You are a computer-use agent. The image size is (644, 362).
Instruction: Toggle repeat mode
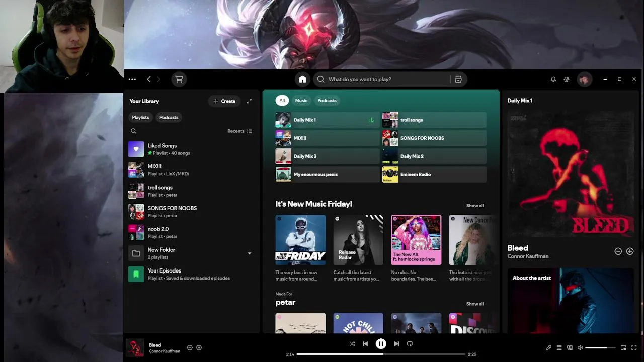[x=410, y=344]
